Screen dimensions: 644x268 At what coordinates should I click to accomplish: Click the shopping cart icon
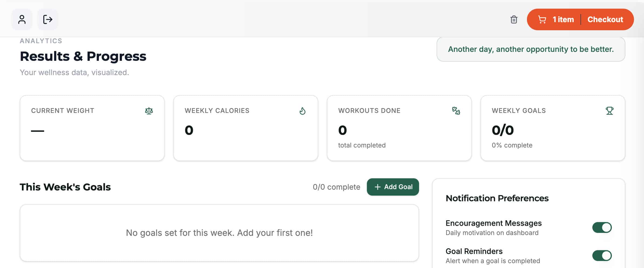[x=542, y=19]
